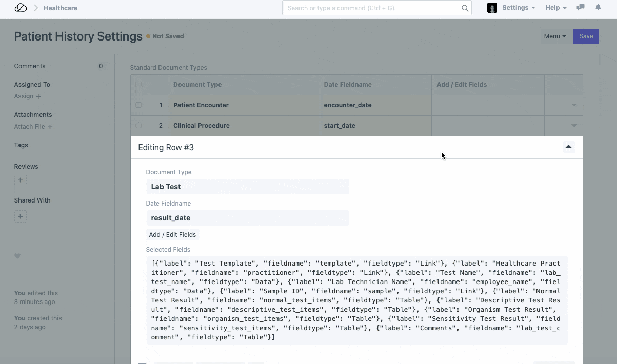The width and height of the screenshot is (617, 364).
Task: Click the Save button
Action: [x=586, y=36]
